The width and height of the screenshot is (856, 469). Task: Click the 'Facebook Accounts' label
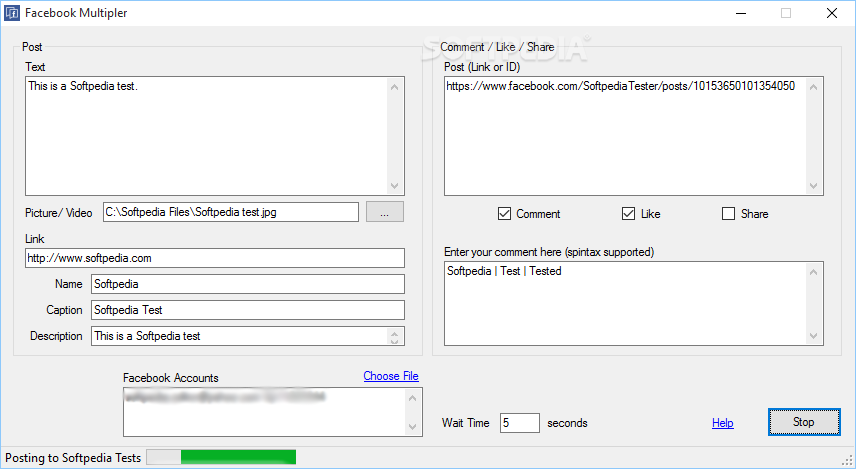170,378
